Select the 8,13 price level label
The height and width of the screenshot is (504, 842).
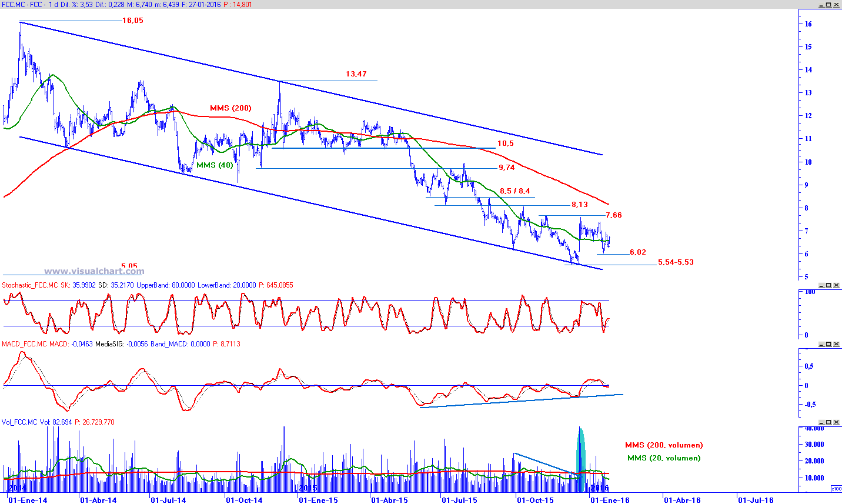pos(580,205)
